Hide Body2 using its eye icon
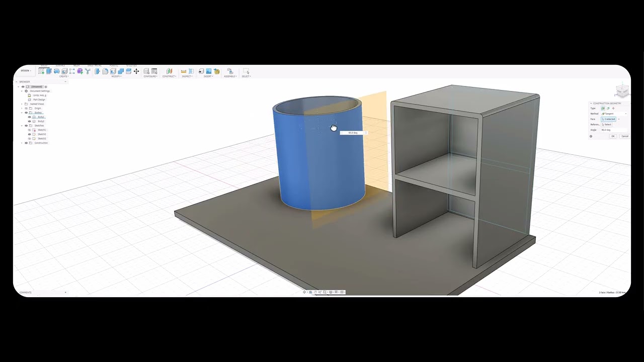 tap(29, 121)
